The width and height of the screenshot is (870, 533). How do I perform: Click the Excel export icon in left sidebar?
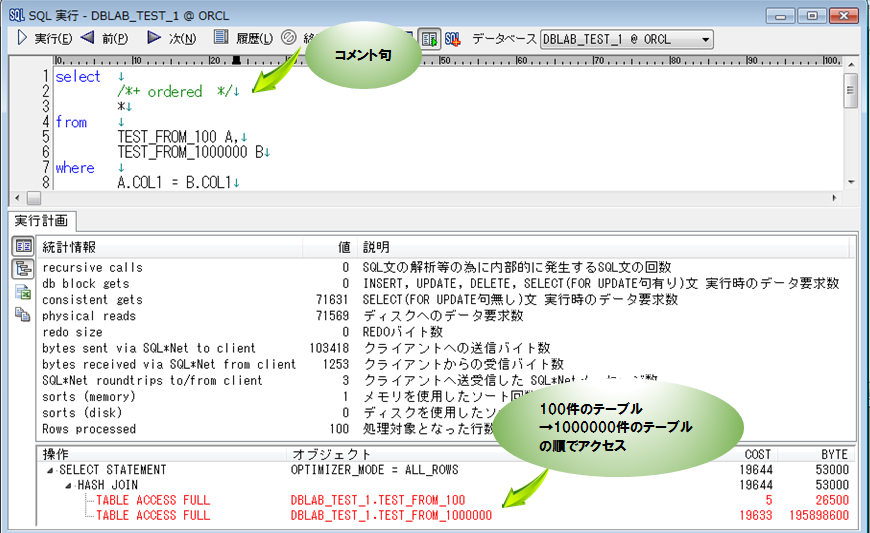click(x=22, y=291)
